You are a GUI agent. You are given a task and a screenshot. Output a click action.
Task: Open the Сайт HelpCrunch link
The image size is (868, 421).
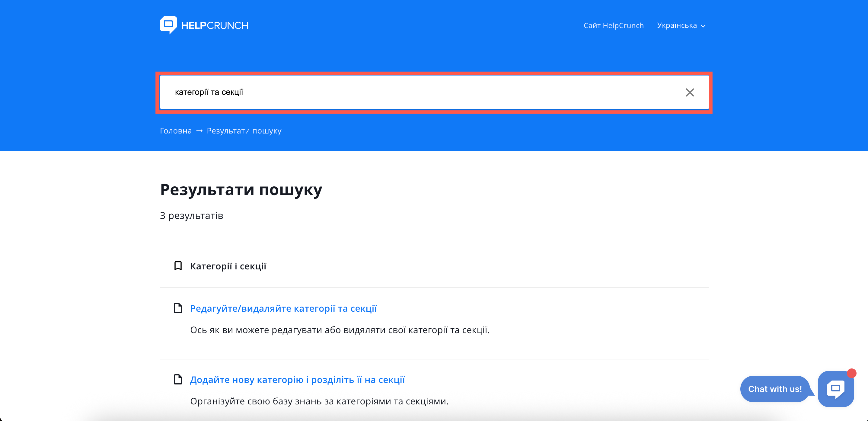tap(614, 26)
